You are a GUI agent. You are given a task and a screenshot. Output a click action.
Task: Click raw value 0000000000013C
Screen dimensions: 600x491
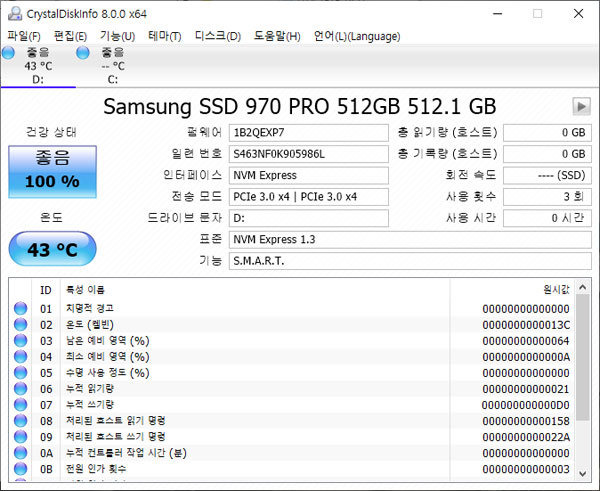[x=526, y=325]
